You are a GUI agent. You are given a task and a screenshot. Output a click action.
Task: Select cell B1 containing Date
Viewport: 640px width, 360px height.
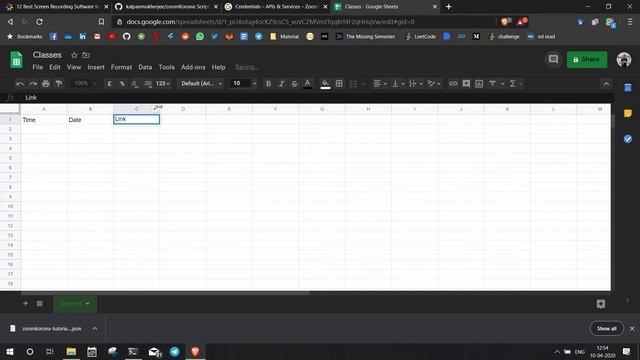[90, 120]
